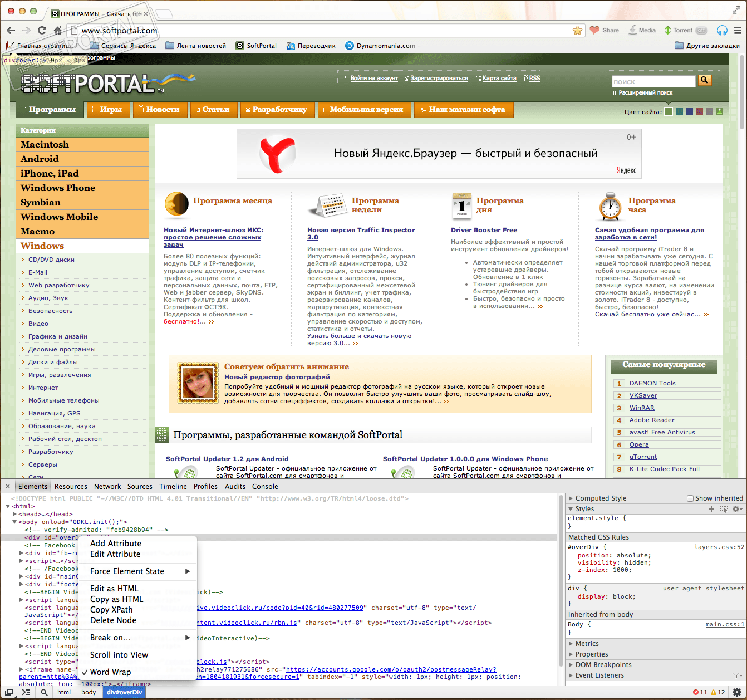Close DevTools with the x icon

point(8,486)
